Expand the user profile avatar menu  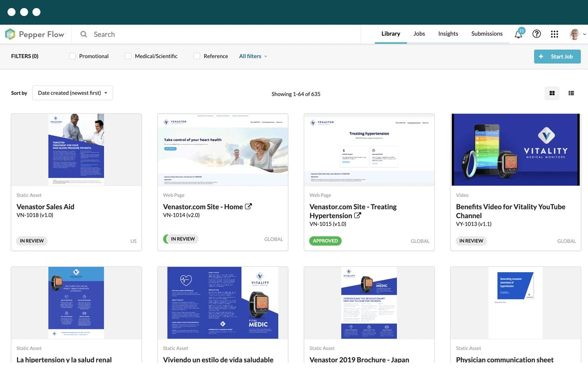(577, 34)
